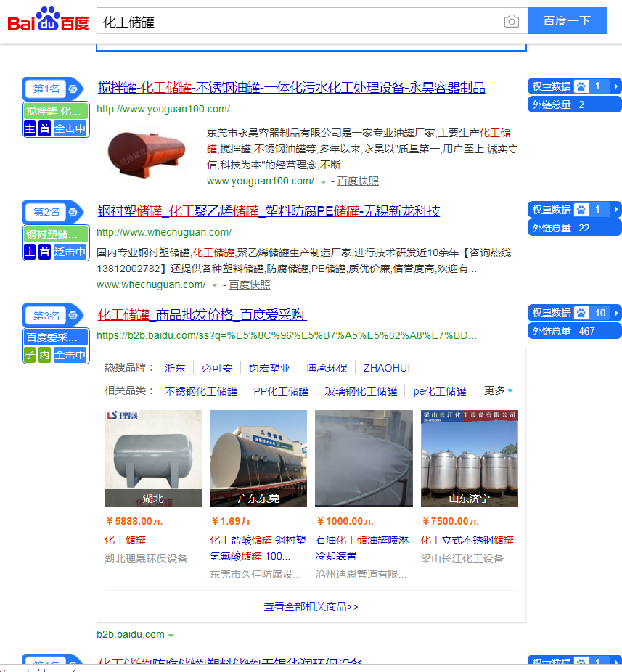Open 百度快照 for the whechuguan result
This screenshot has height=672, width=622.
(250, 284)
